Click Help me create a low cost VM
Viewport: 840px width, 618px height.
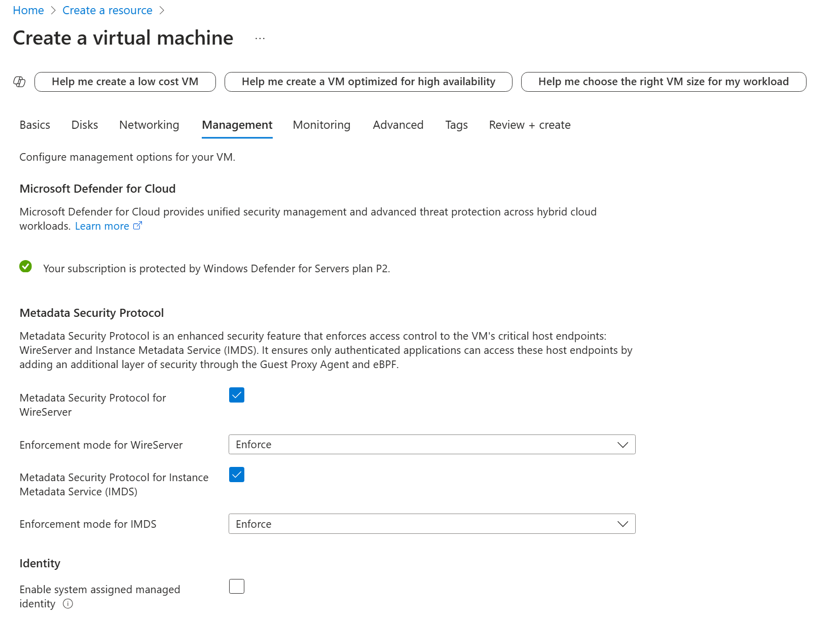point(125,82)
